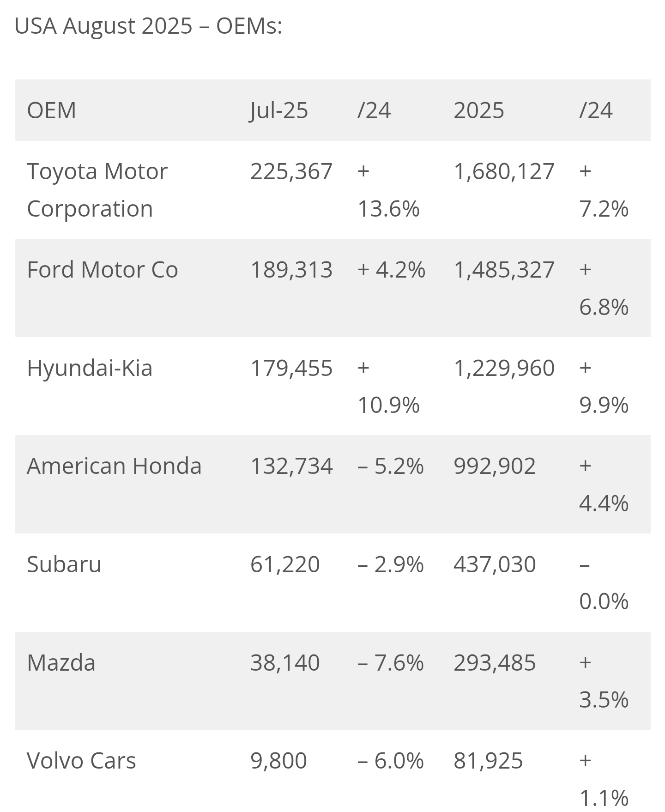Select the American Honda name cell

tap(114, 466)
